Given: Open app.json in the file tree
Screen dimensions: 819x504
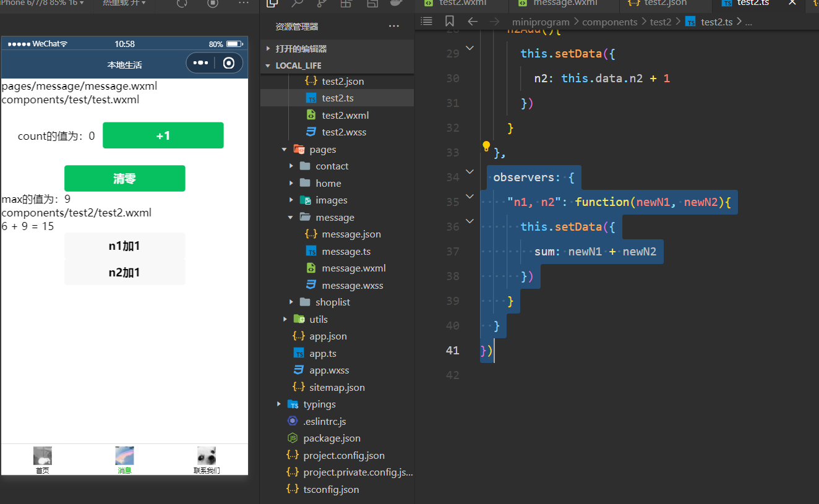Looking at the screenshot, I should coord(328,336).
